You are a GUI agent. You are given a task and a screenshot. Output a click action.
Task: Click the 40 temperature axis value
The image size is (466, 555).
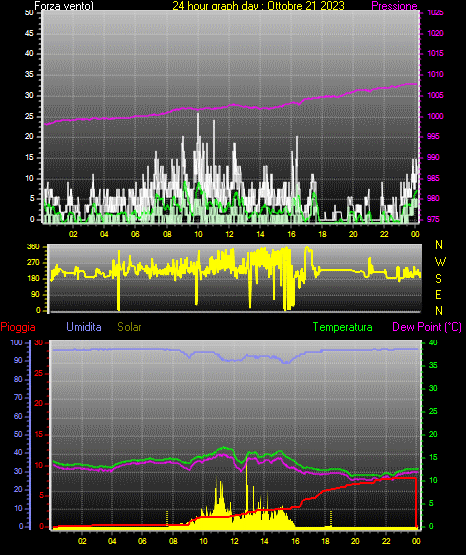(x=433, y=343)
